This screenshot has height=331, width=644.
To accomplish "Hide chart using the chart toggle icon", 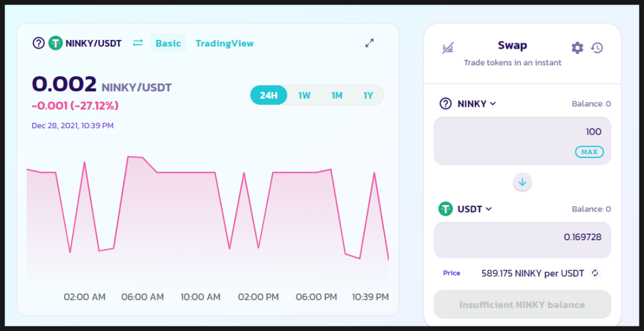I will point(448,48).
